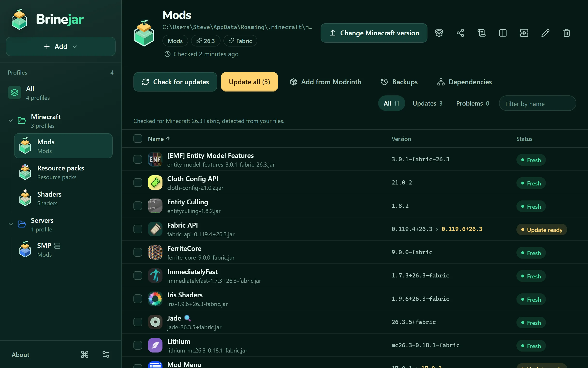Click Check for updates button
The image size is (588, 368).
click(175, 82)
